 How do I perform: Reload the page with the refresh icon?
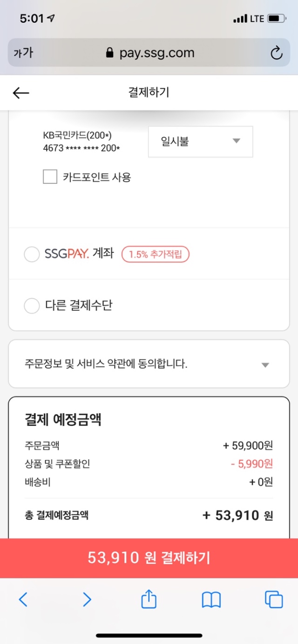click(277, 53)
